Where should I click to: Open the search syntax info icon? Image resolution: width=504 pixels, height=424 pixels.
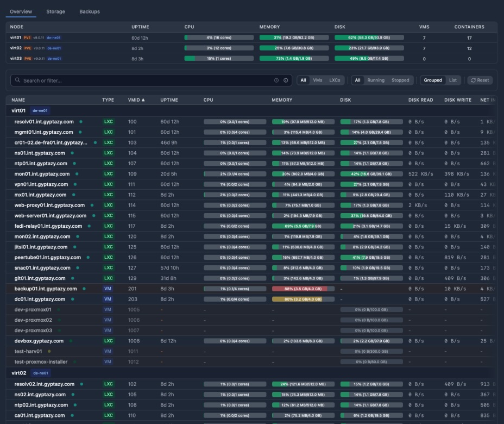click(x=286, y=80)
